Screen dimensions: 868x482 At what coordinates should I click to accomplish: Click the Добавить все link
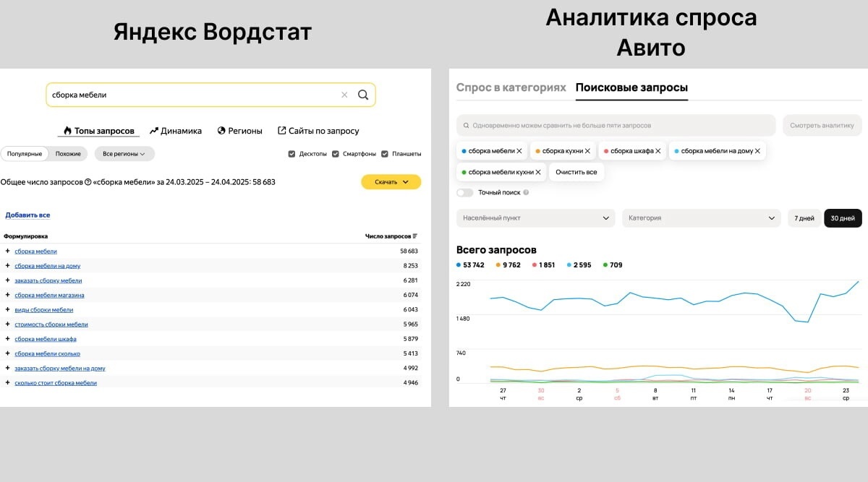27,215
